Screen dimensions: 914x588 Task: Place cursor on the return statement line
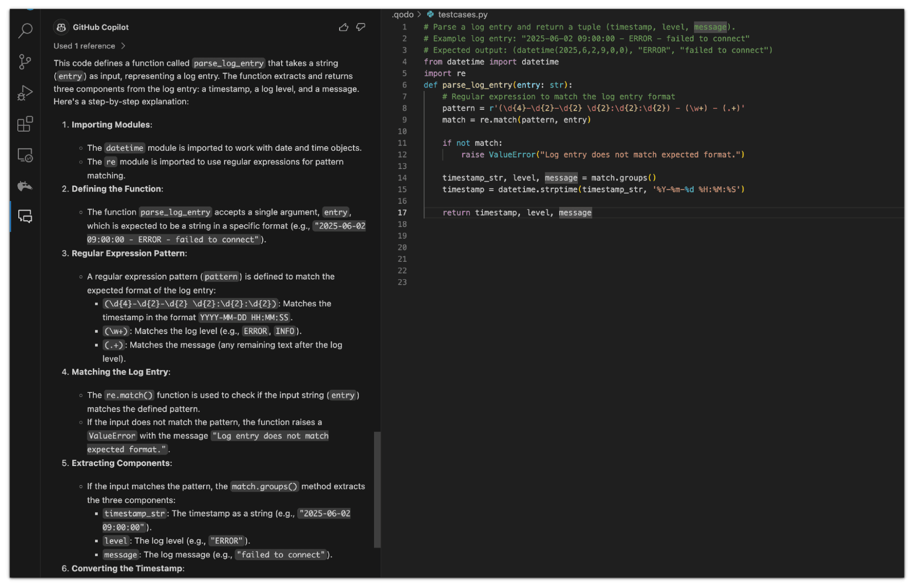pyautogui.click(x=517, y=212)
